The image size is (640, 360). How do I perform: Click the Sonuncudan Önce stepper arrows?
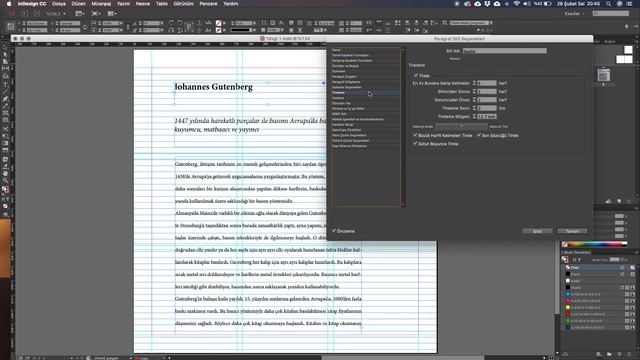(x=474, y=100)
